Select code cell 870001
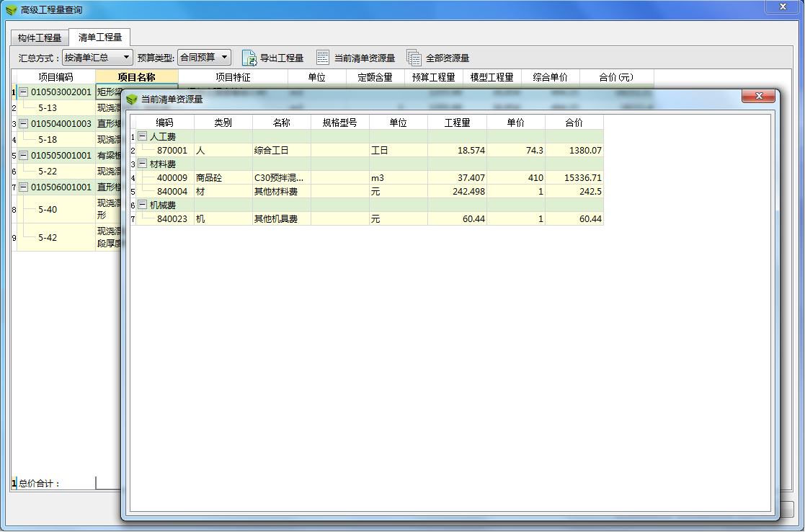The image size is (805, 532). coord(165,151)
